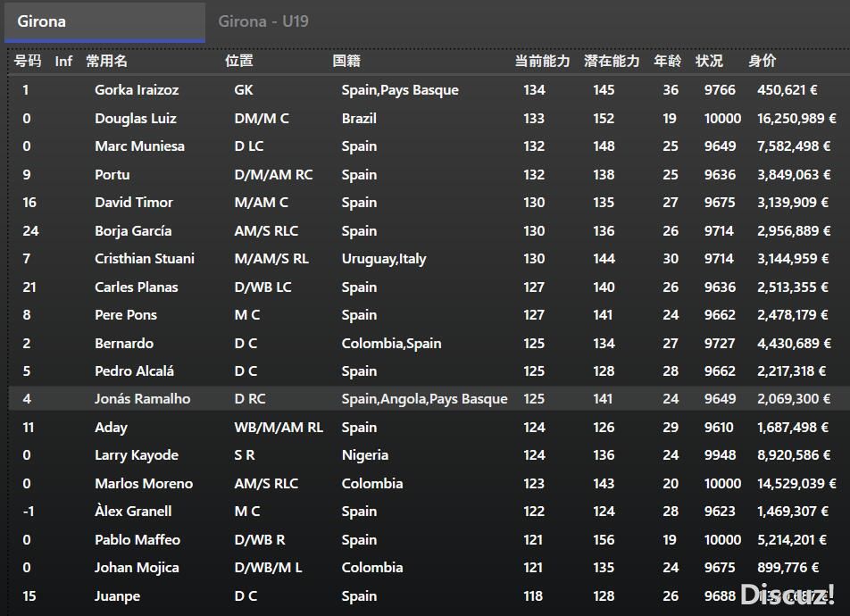
Task: Click nationality Uruguay,Italy
Action: point(384,259)
